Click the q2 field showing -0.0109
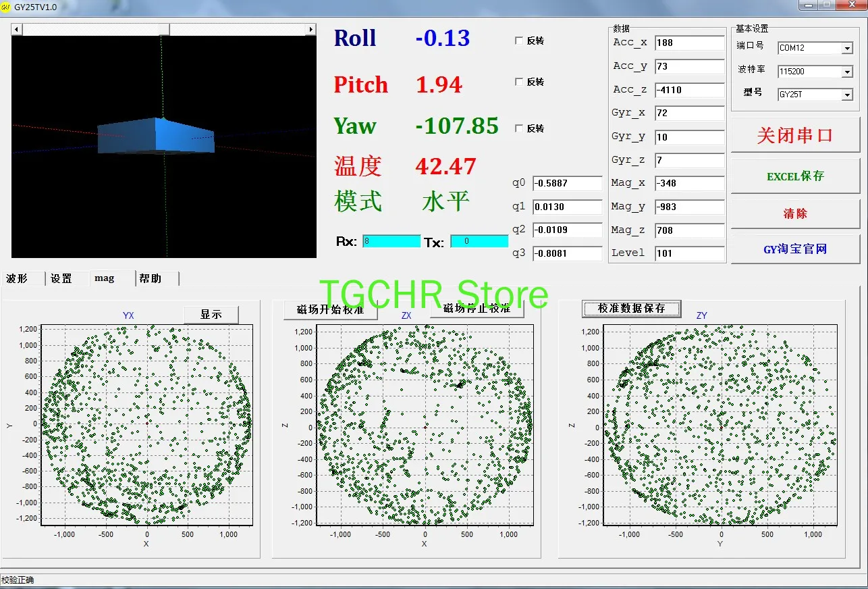 [x=567, y=230]
